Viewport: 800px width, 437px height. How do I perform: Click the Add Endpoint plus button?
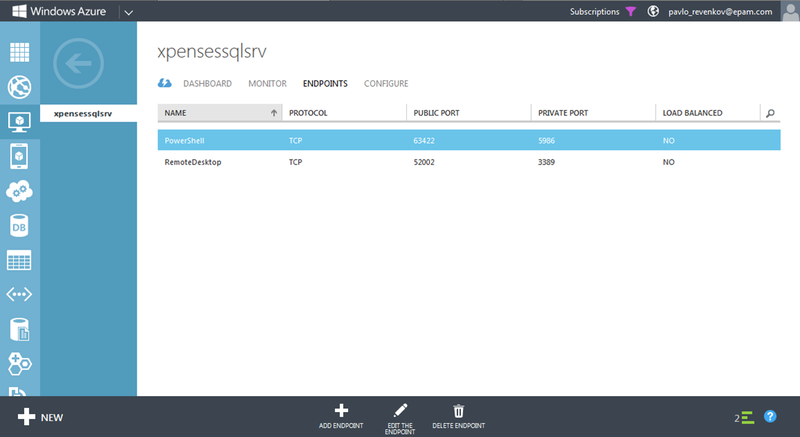coord(341,416)
